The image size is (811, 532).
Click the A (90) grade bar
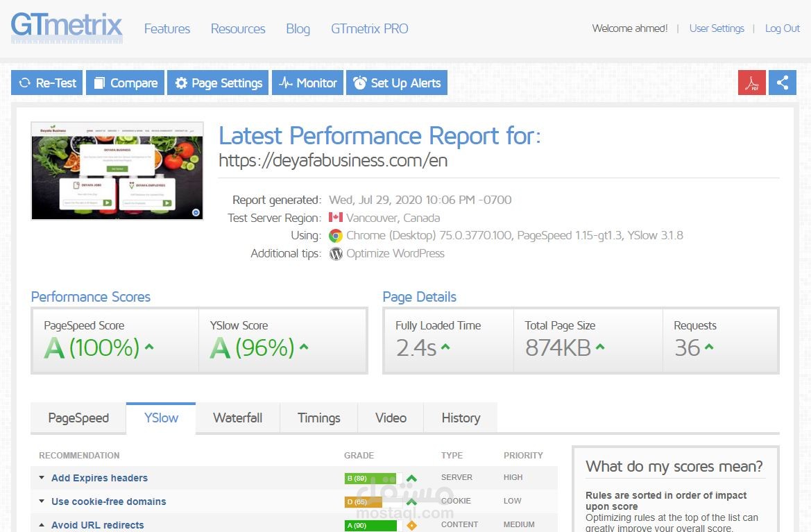click(371, 525)
